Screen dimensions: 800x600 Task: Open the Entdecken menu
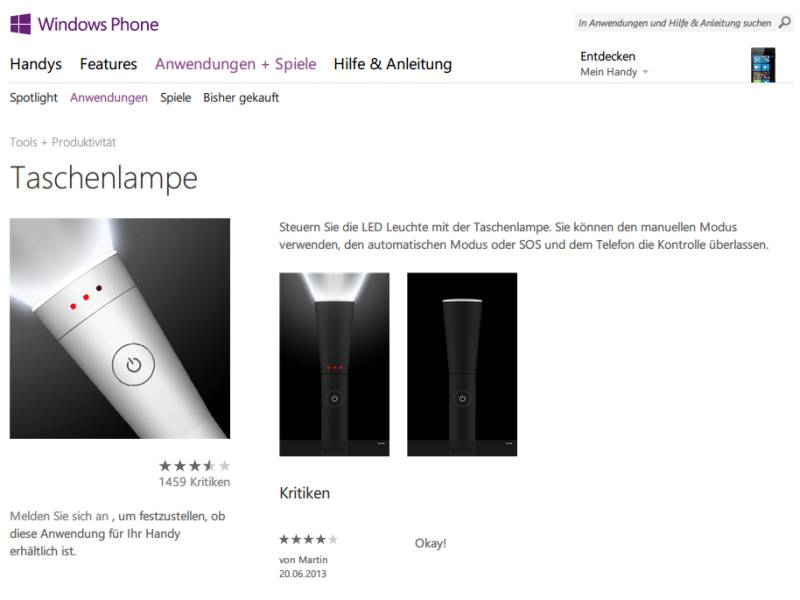point(608,56)
